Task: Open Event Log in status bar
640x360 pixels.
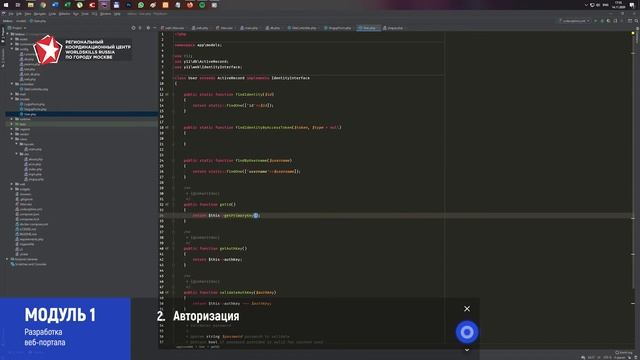Action: (624, 353)
